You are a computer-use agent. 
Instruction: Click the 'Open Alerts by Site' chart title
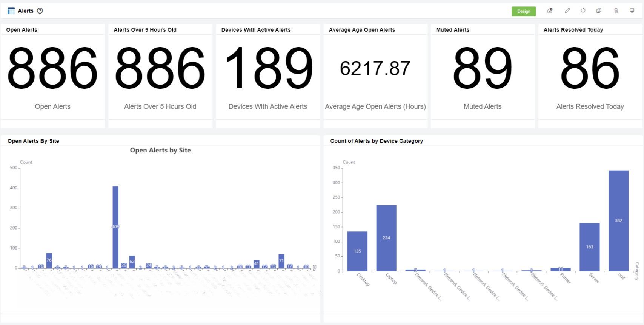point(160,150)
